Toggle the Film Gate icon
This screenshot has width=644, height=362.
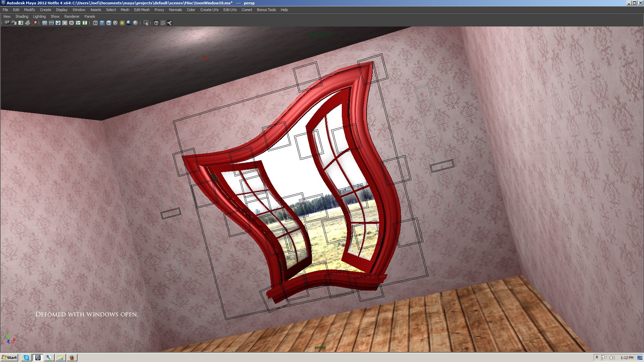51,23
